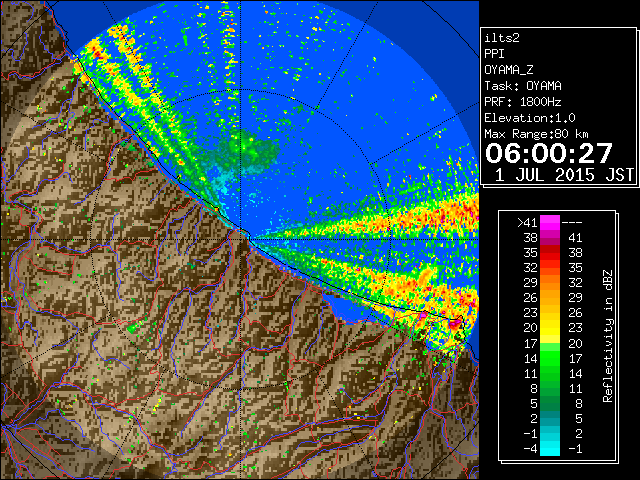This screenshot has width=640, height=480.
Task: Click the "---" legend label
Action: click(x=572, y=222)
